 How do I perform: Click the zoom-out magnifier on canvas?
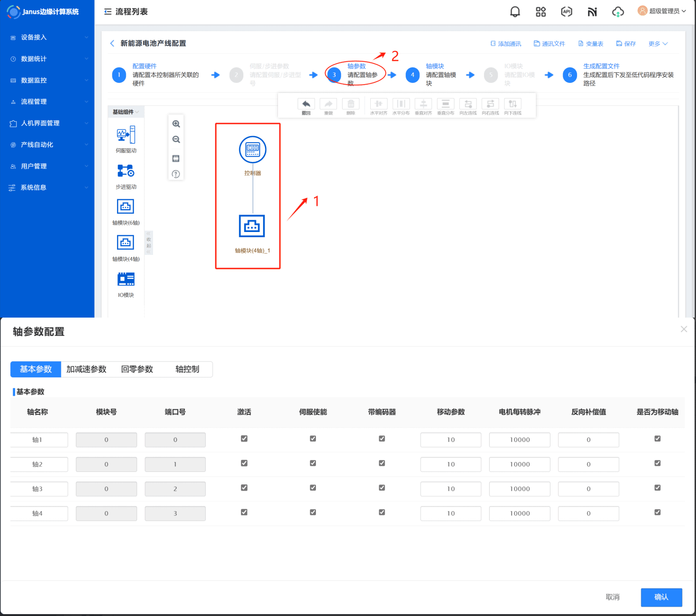pos(176,139)
